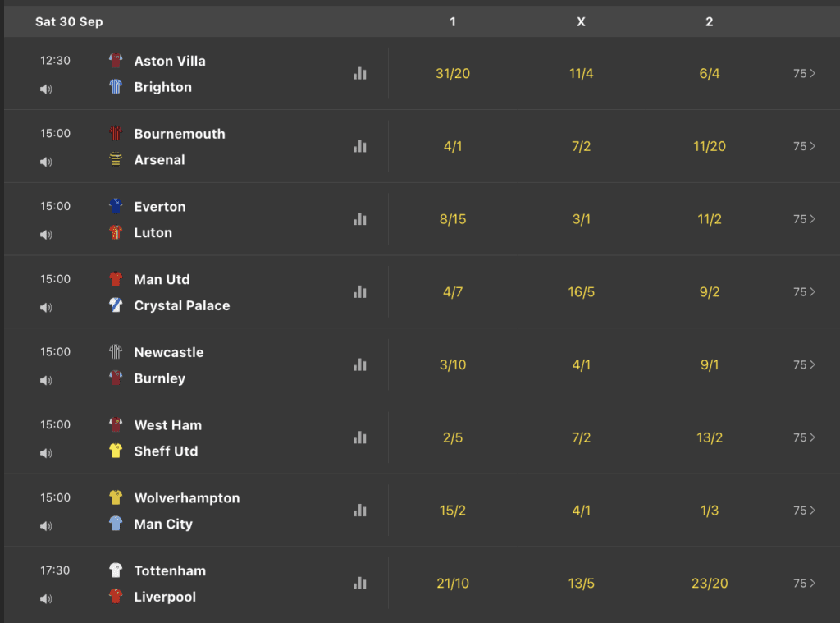Expand 75 more markets for West Ham match
Image resolution: width=840 pixels, height=623 pixels.
[804, 437]
